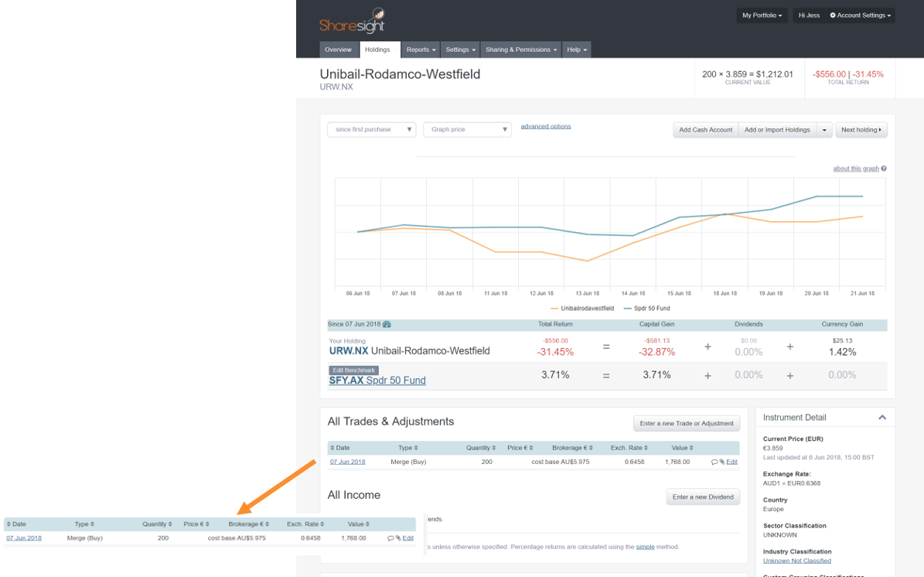Open the SFY.AX Spdr 50 Fund link
The width and height of the screenshot is (924, 577).
[377, 381]
